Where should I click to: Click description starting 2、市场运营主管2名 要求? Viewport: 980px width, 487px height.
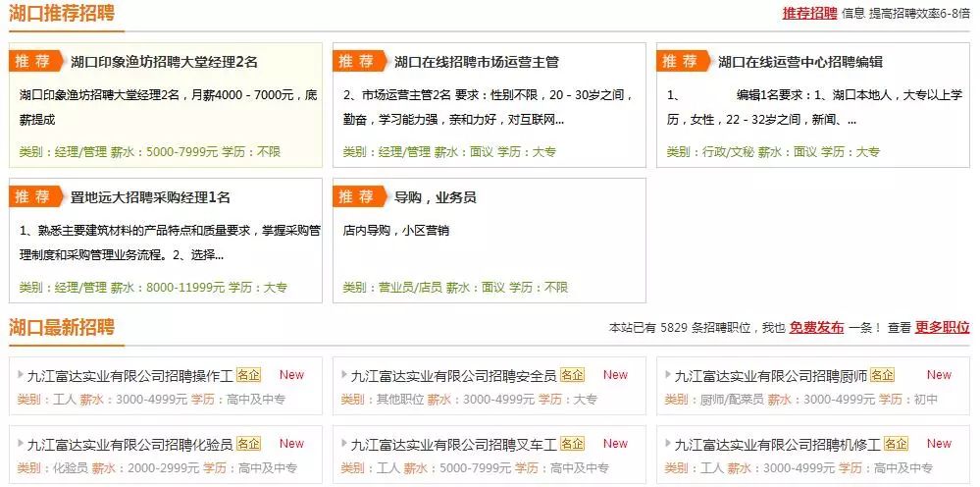(488, 107)
